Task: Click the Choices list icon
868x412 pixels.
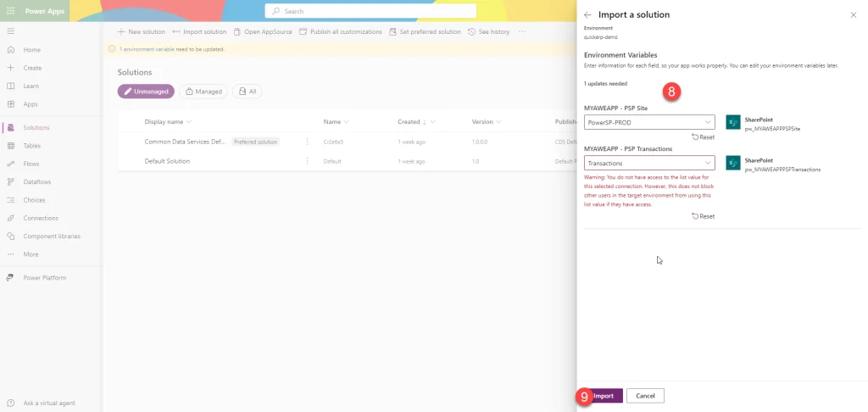Action: [x=10, y=200]
